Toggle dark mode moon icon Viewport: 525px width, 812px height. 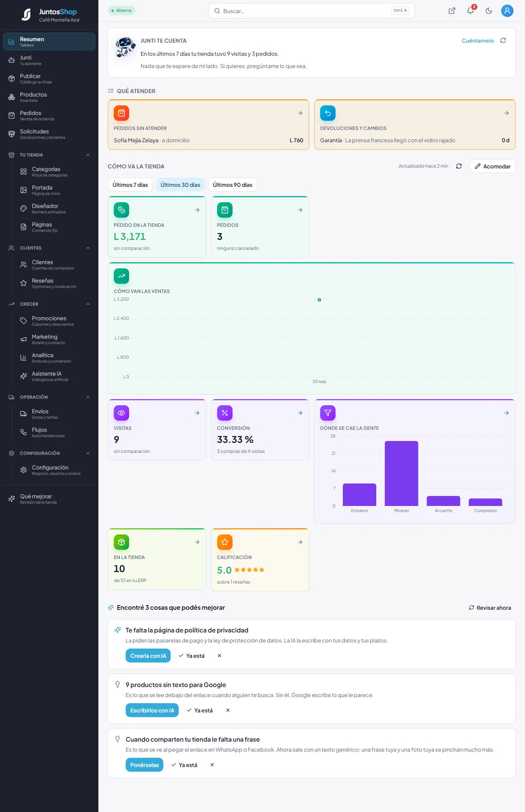click(x=489, y=11)
